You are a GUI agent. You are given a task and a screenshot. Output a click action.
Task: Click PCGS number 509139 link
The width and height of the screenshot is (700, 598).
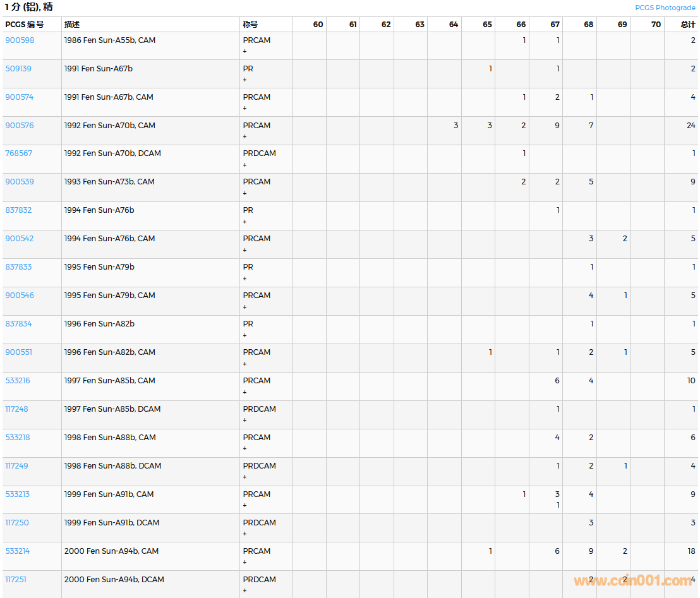(x=18, y=69)
